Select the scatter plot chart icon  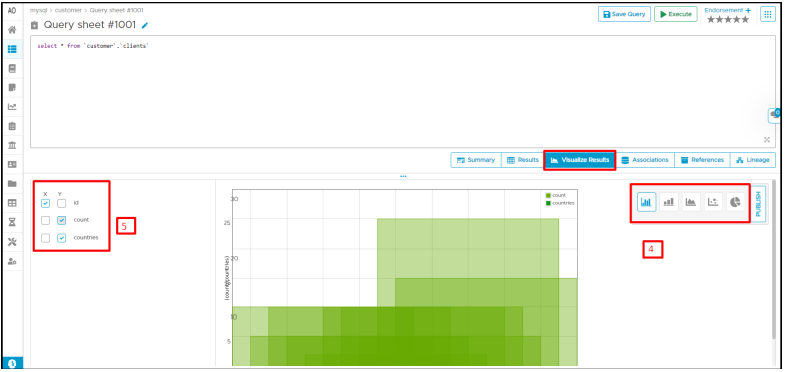tap(713, 202)
